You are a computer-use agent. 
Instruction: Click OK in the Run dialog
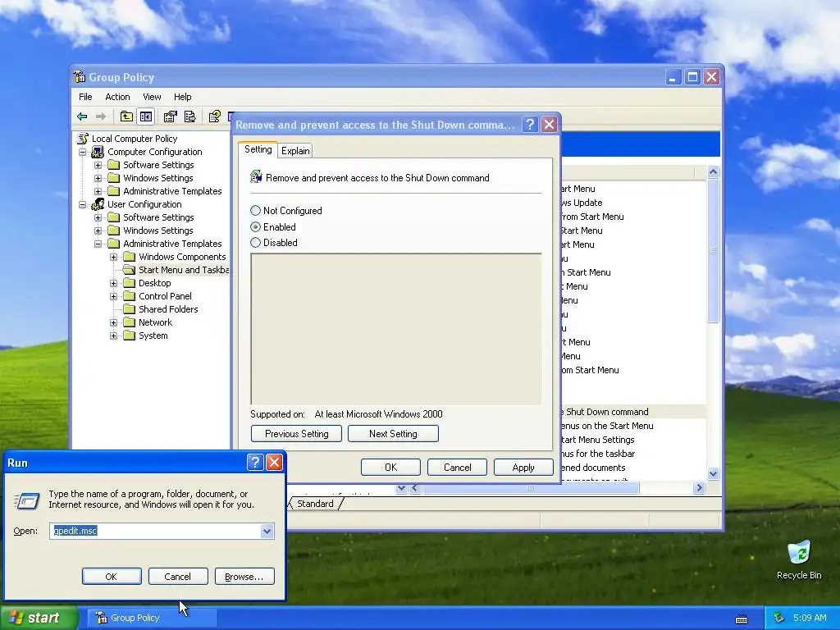(x=112, y=577)
